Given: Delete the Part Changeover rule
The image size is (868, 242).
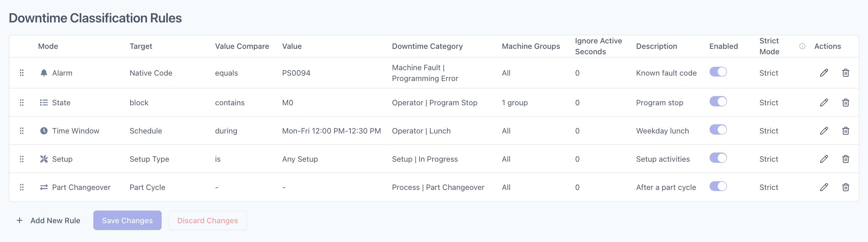Looking at the screenshot, I should (x=846, y=187).
